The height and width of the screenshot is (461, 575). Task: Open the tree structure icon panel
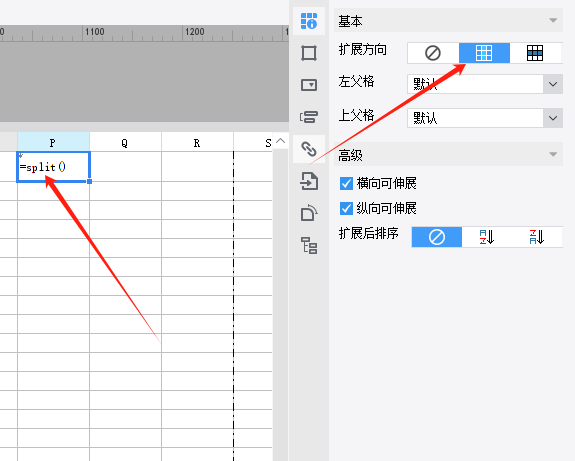click(309, 245)
